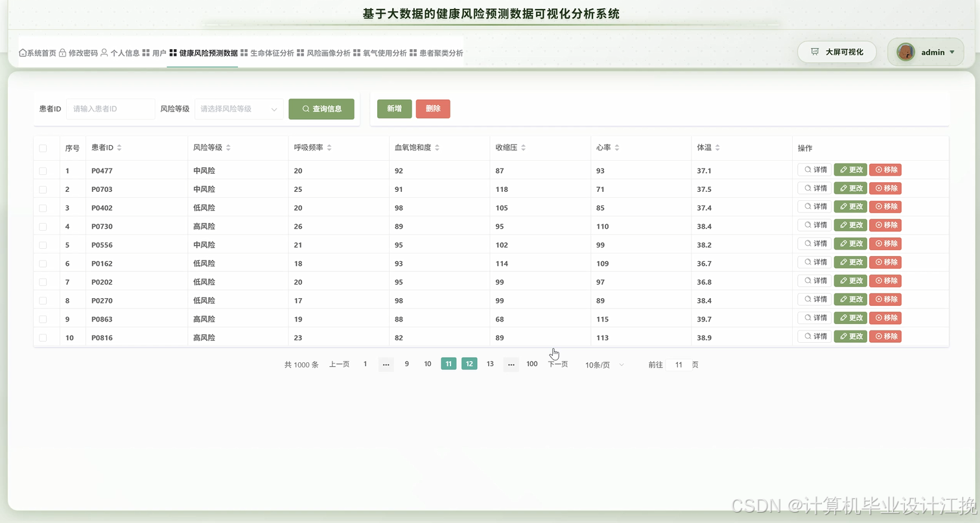Image resolution: width=980 pixels, height=523 pixels.
Task: Expand the admin user menu arrow
Action: (x=952, y=52)
